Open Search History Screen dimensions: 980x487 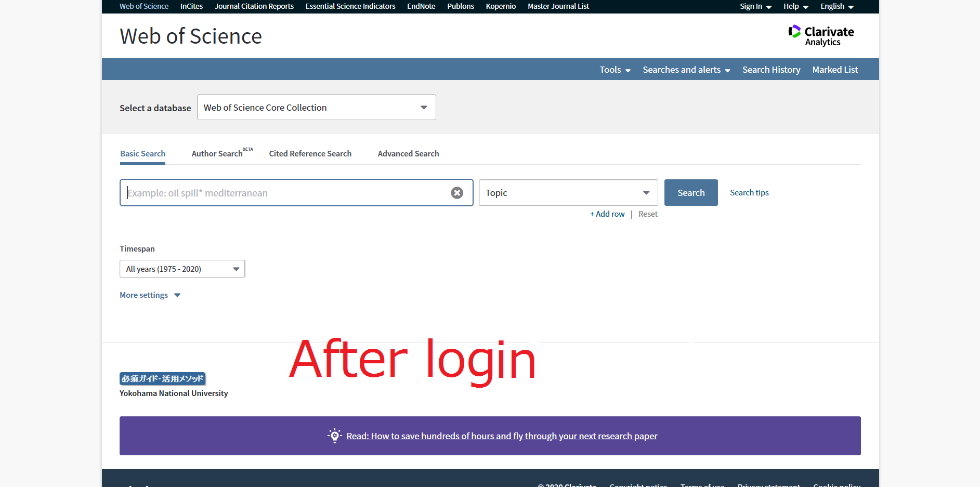coord(772,70)
